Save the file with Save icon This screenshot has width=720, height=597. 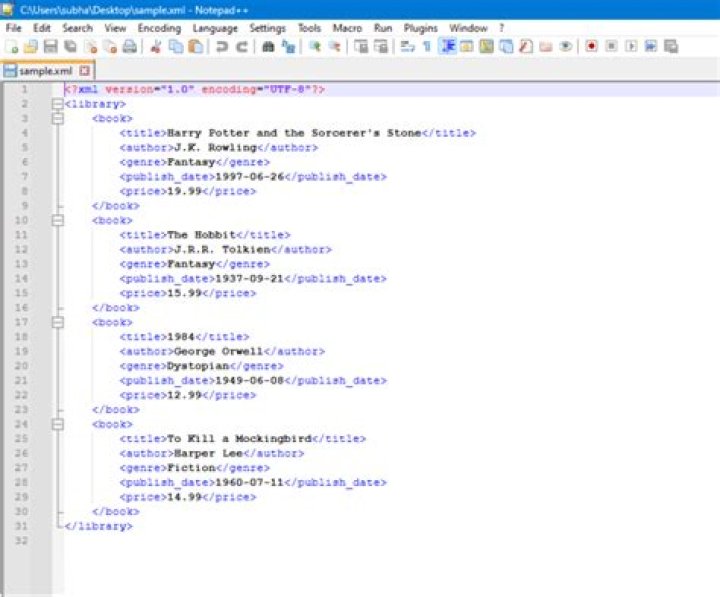coord(51,46)
